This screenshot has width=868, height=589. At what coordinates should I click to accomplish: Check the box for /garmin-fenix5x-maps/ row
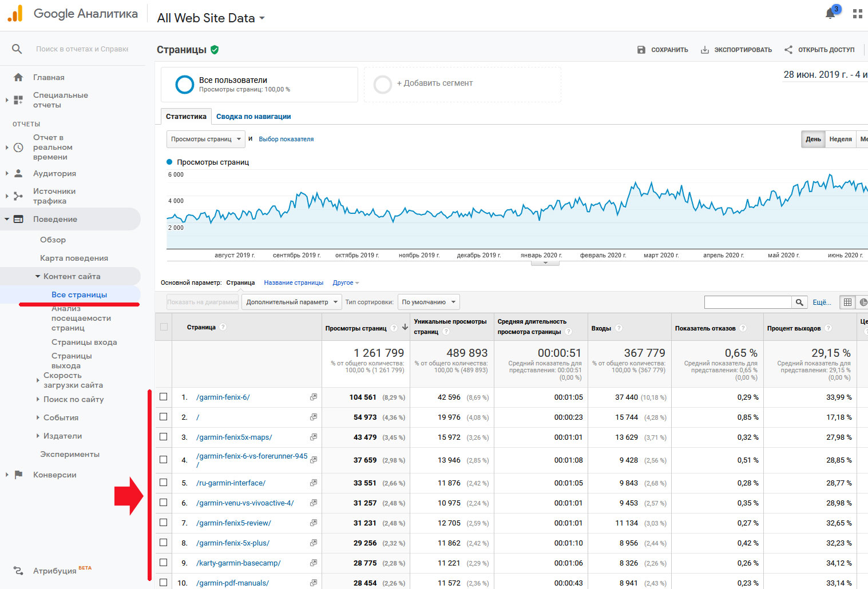(164, 437)
